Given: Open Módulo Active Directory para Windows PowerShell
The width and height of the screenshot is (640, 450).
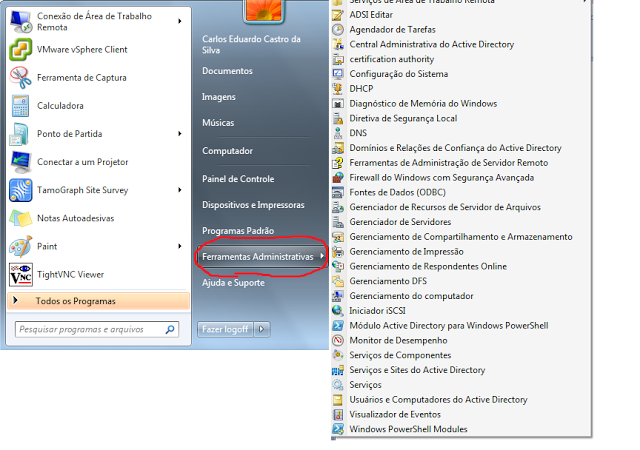Looking at the screenshot, I should point(449,325).
